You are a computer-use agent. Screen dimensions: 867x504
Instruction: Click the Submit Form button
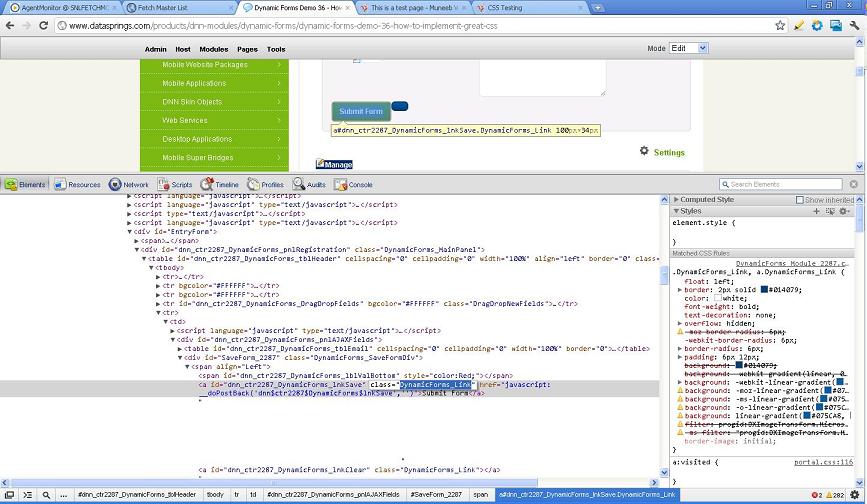point(361,111)
